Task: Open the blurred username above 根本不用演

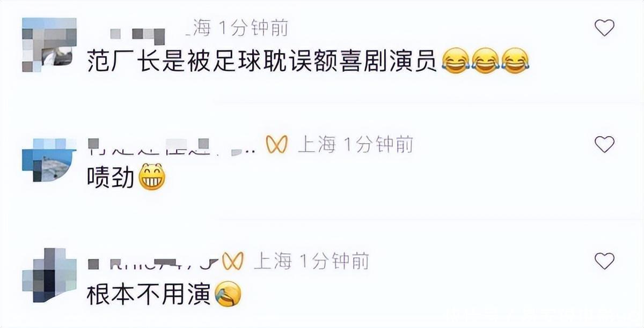Action: click(153, 262)
